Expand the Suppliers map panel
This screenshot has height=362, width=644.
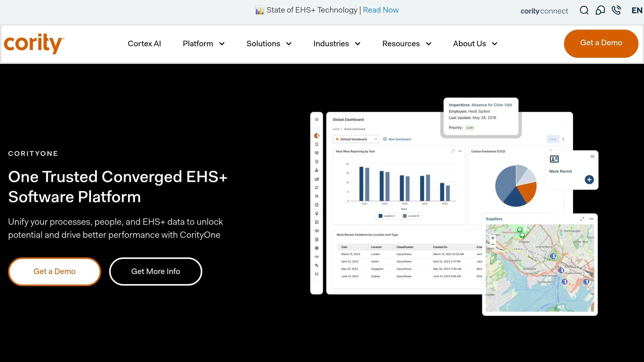tap(582, 219)
